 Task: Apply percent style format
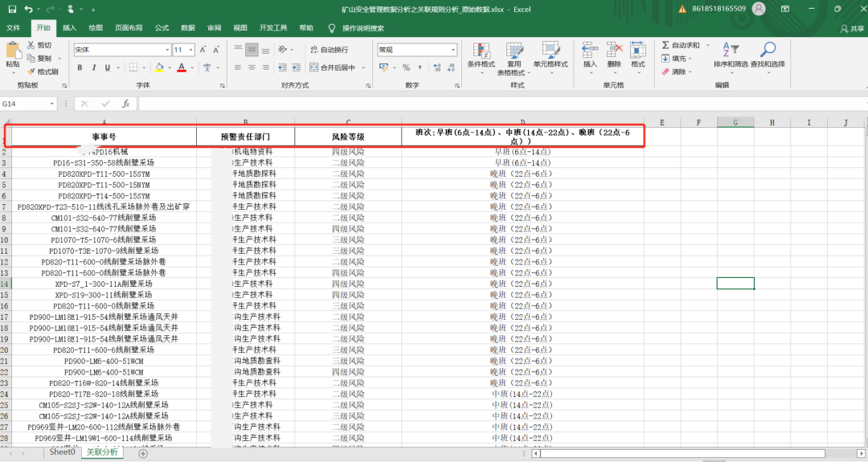pyautogui.click(x=407, y=67)
